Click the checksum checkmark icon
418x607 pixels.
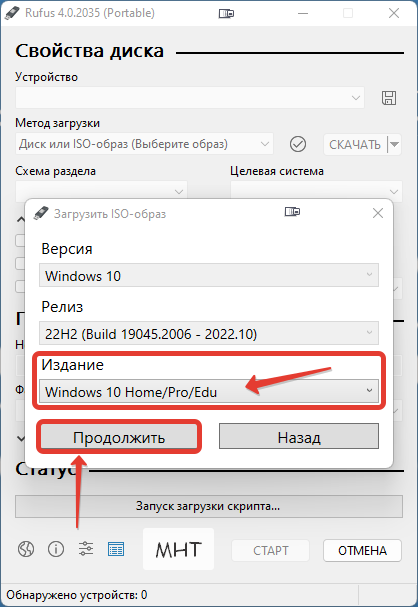[298, 144]
